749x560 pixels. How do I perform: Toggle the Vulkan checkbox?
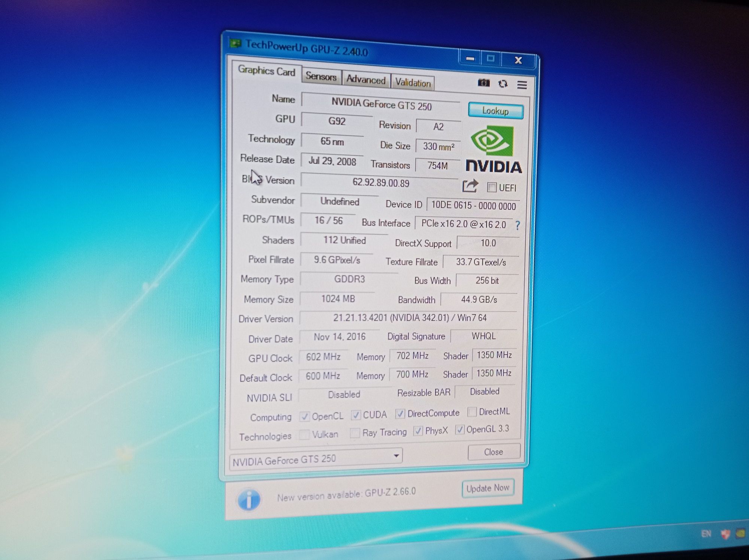click(305, 434)
